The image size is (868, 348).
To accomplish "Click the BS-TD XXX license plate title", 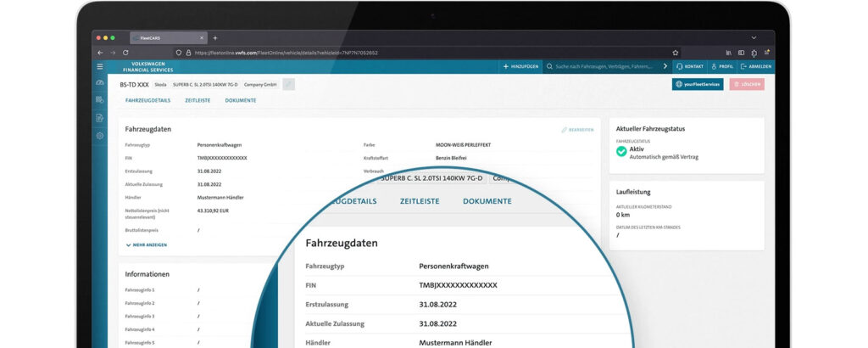I will click(135, 85).
